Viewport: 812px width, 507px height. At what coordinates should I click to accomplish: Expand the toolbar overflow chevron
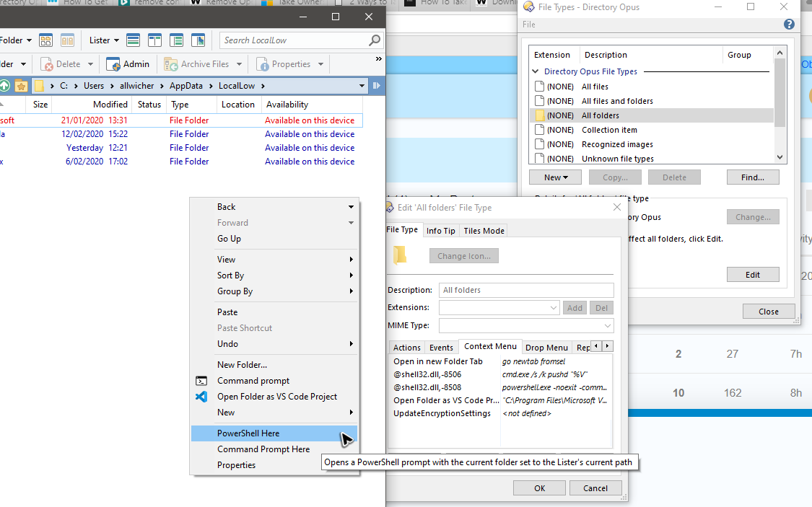click(378, 59)
